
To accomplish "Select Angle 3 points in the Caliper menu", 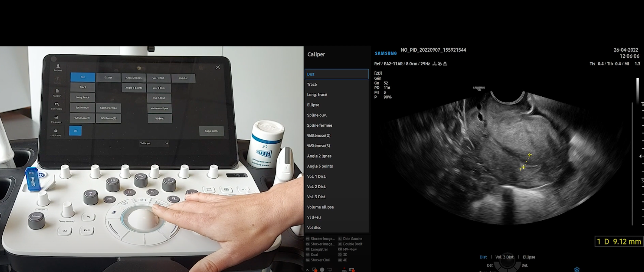I will pyautogui.click(x=337, y=166).
